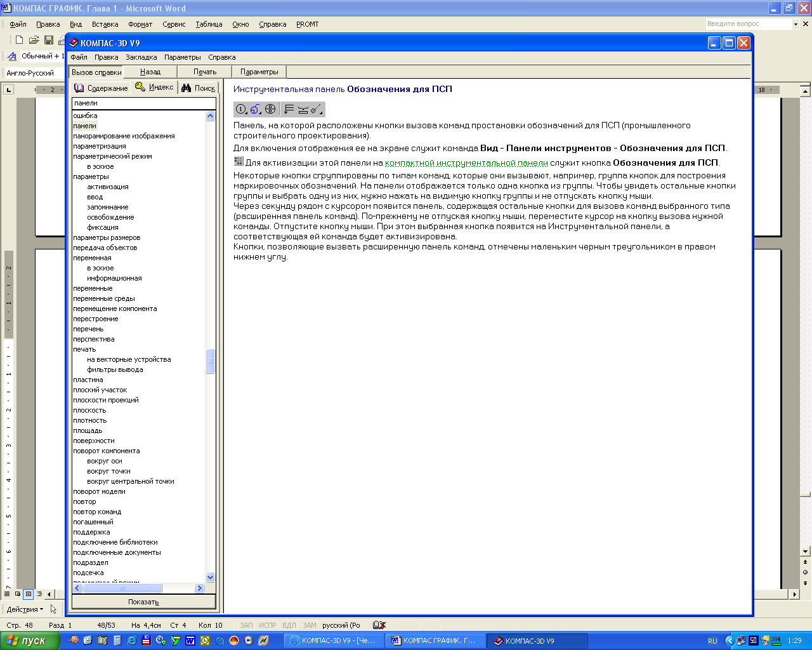Click the lightning bolt quick launch icon
The height and width of the screenshot is (650, 812).
coord(263,640)
